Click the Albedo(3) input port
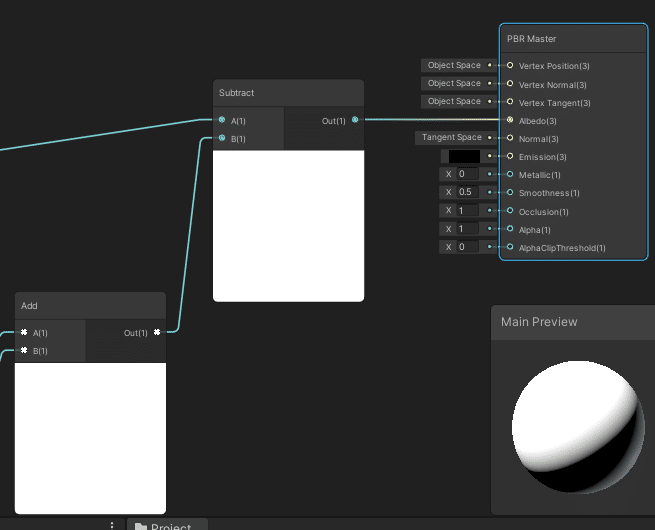This screenshot has width=655, height=530. [x=510, y=120]
